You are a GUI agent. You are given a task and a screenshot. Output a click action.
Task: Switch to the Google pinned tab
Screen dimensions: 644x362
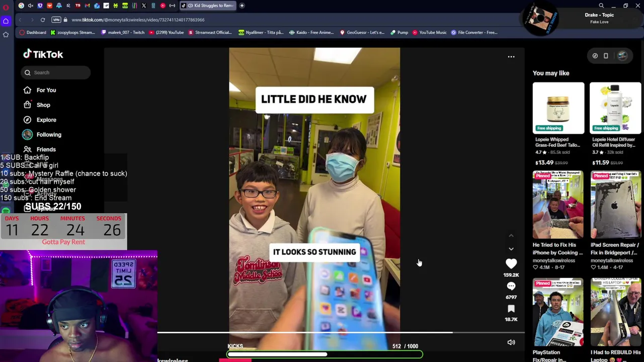click(x=21, y=6)
